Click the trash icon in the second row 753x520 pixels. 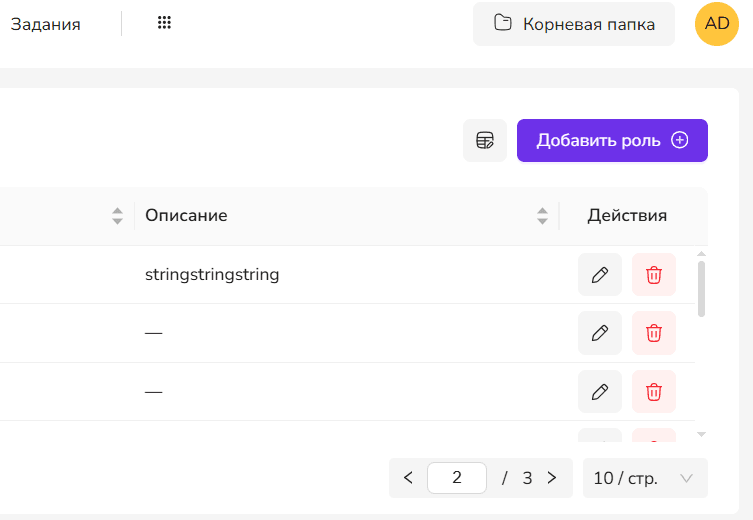(654, 333)
